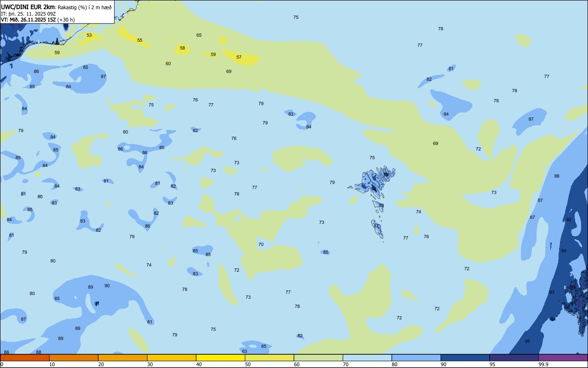Select the '58' value in the yellow patch
The width and height of the screenshot is (588, 368).
182,48
